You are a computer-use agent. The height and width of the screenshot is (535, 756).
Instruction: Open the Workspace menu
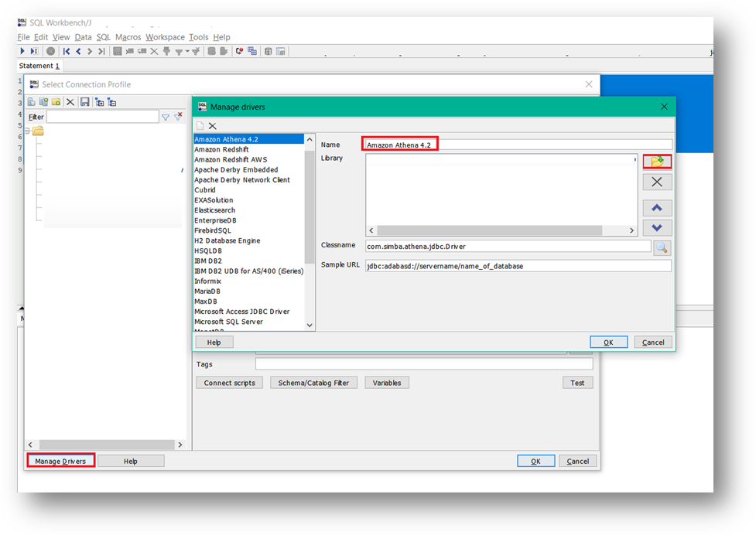(x=166, y=37)
